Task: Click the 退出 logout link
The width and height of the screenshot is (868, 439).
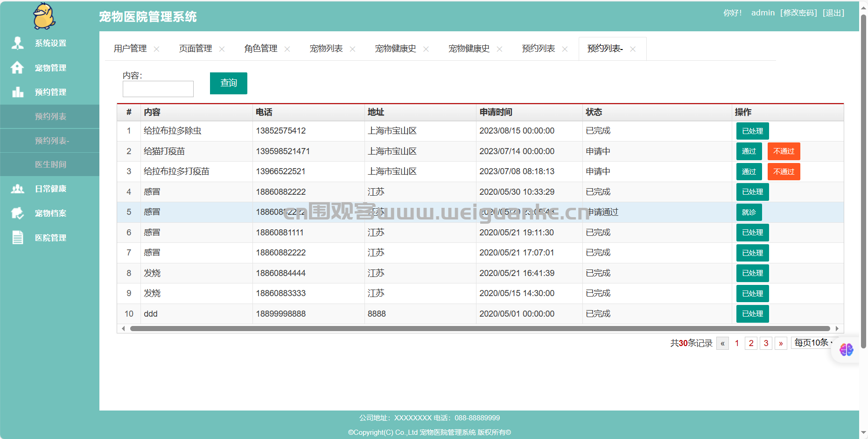Action: [833, 13]
